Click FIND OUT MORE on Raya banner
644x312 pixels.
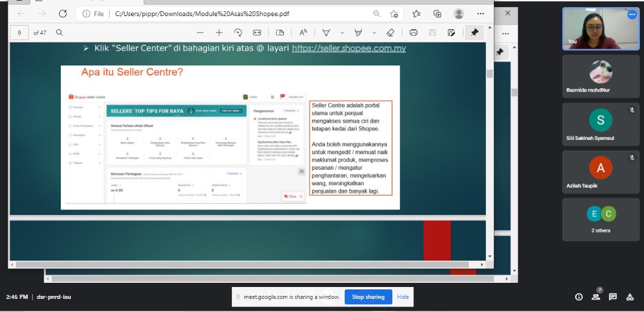231,111
